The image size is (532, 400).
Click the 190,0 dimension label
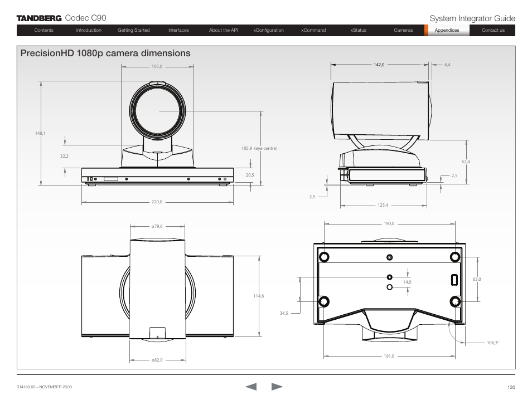(x=389, y=224)
